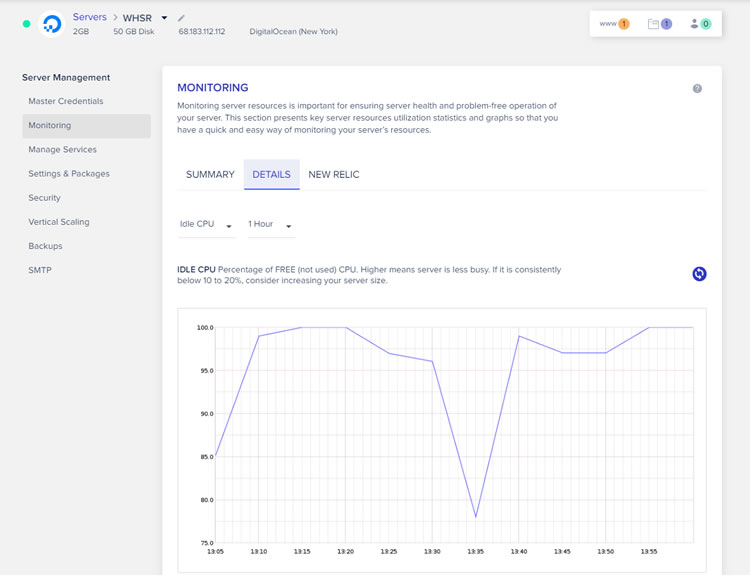Click the 75.0 y-axis label
This screenshot has width=750, height=576.
coord(207,543)
